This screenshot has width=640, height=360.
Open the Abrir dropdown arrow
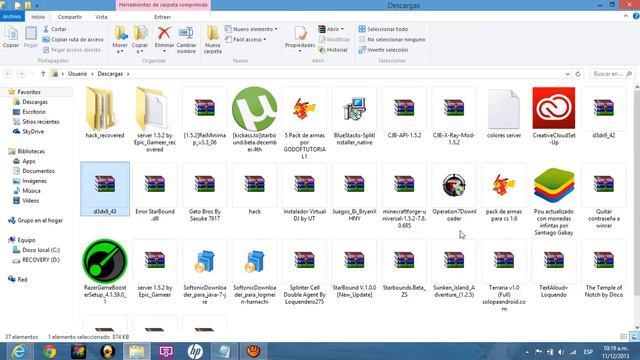coord(342,29)
